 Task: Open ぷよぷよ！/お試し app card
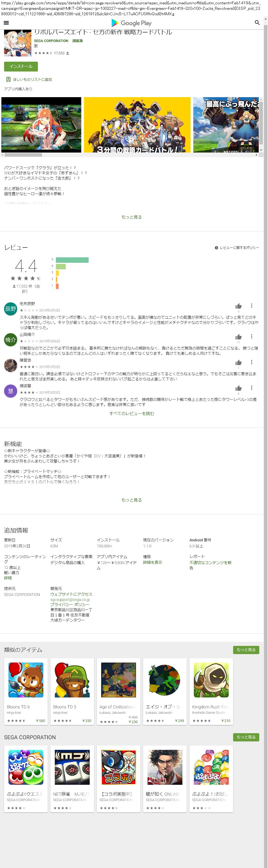[211, 779]
